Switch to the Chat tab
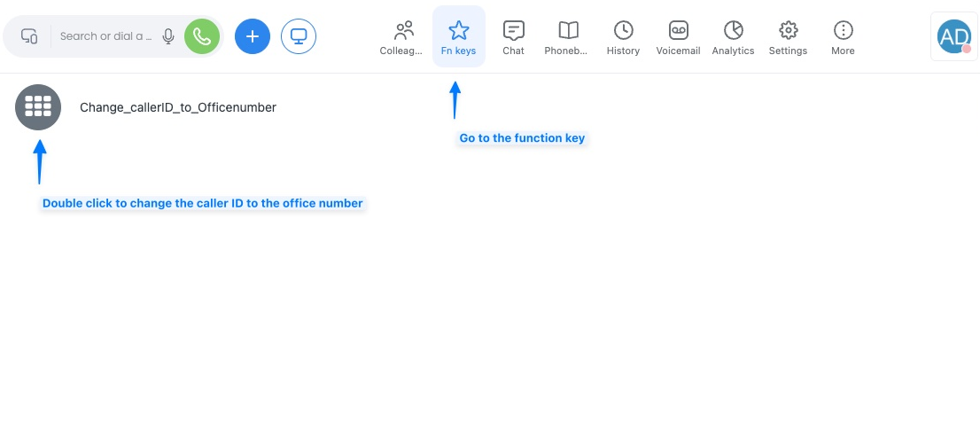The width and height of the screenshot is (980, 446). (513, 37)
